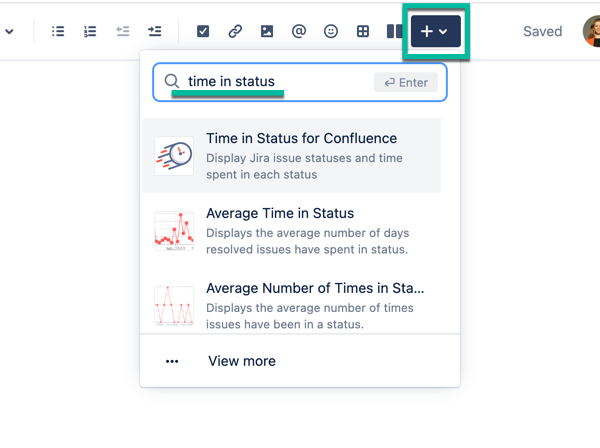Click the image insert icon
Image resolution: width=600 pixels, height=448 pixels.
pos(267,32)
